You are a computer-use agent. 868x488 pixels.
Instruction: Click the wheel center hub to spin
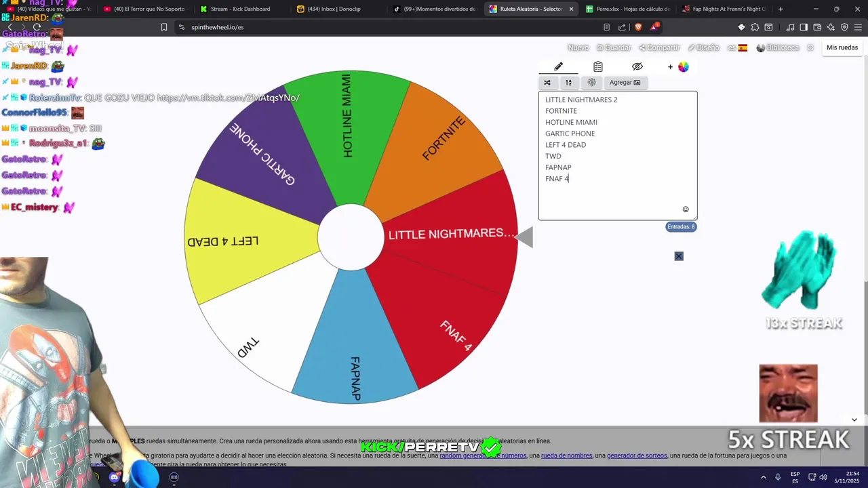coord(351,237)
